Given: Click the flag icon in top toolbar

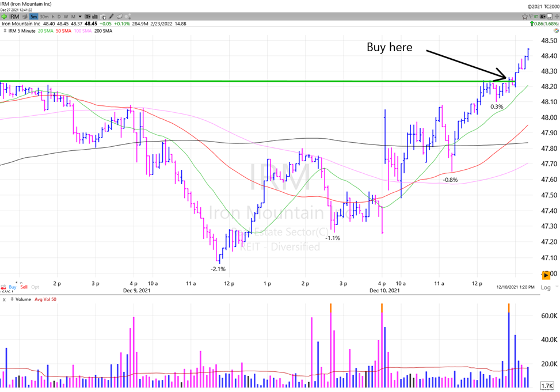Looking at the screenshot, I should 531,17.
